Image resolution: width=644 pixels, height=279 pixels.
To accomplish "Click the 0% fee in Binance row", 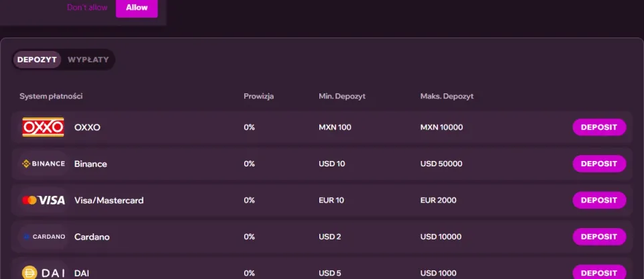I will point(250,164).
